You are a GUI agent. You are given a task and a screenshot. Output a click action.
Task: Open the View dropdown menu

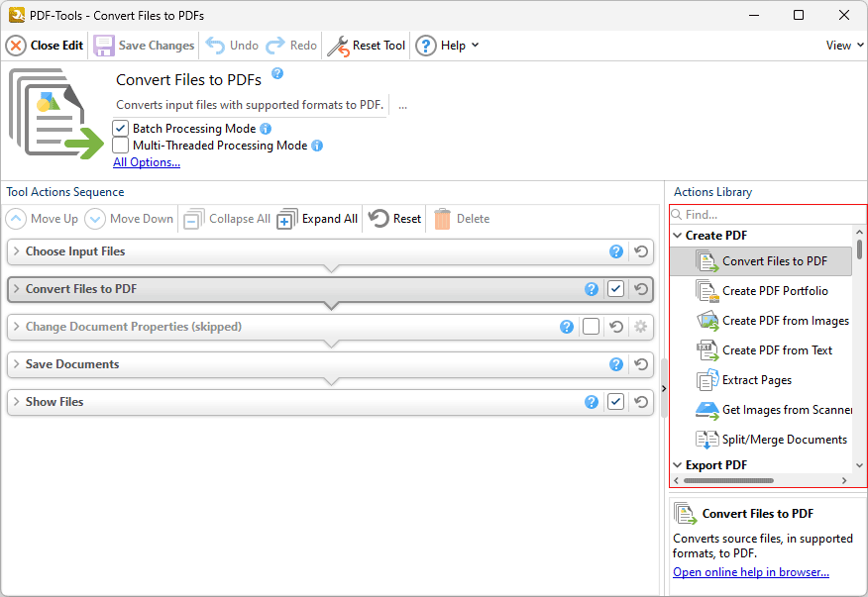(x=844, y=46)
